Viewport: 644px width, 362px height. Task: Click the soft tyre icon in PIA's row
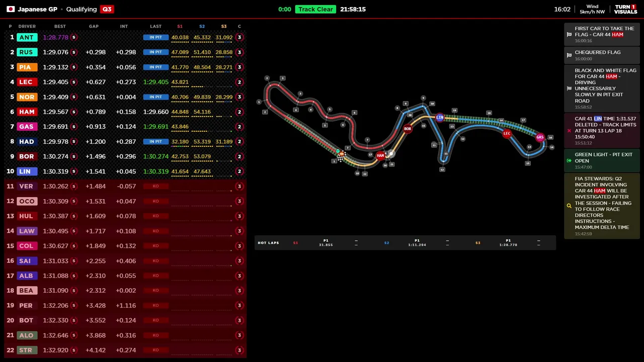[x=74, y=67]
